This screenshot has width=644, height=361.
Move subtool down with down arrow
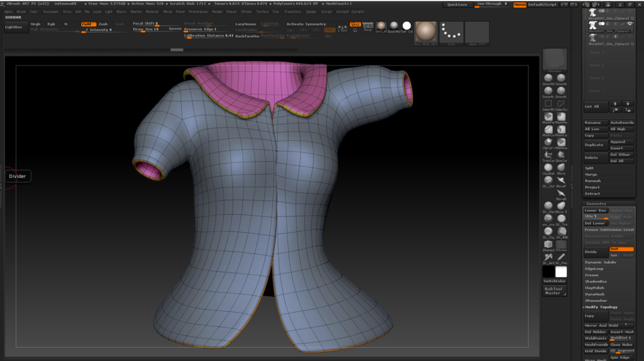pos(628,104)
